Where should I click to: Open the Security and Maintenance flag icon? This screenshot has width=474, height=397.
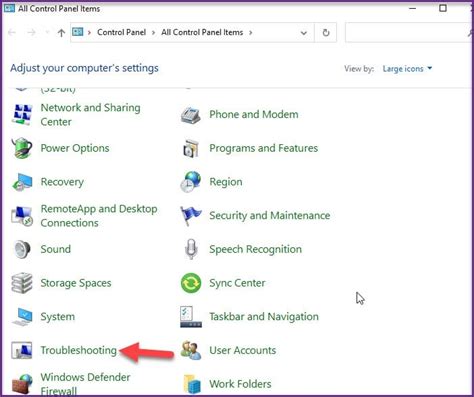coord(191,216)
